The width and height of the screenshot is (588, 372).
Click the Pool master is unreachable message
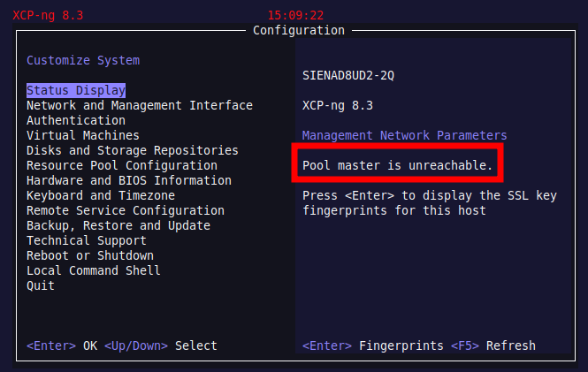(398, 165)
